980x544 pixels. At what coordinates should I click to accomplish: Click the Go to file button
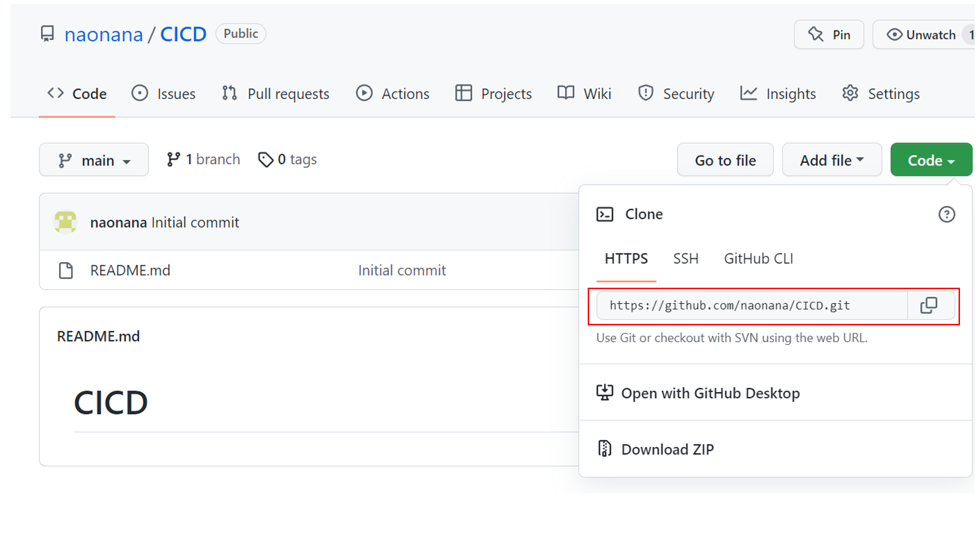(725, 160)
